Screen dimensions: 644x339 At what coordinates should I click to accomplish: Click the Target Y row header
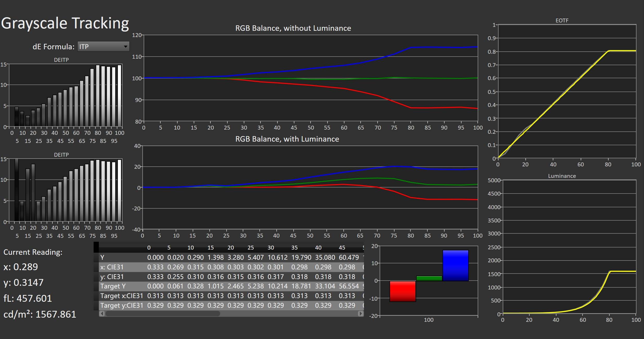click(113, 286)
